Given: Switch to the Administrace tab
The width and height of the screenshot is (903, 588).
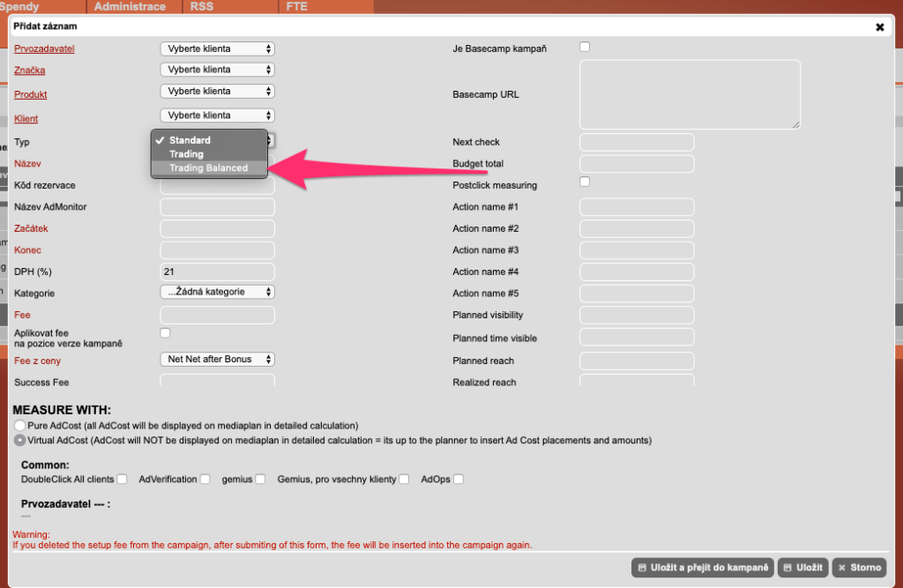Looking at the screenshot, I should pyautogui.click(x=130, y=6).
